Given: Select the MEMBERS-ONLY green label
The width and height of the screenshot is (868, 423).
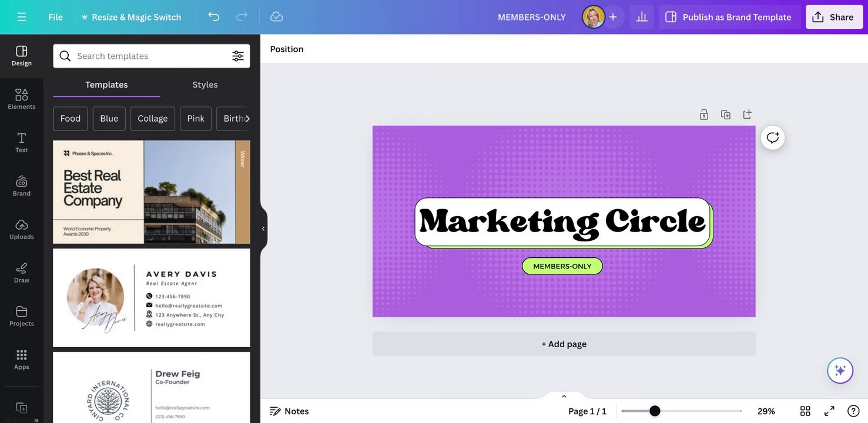Looking at the screenshot, I should pyautogui.click(x=562, y=266).
